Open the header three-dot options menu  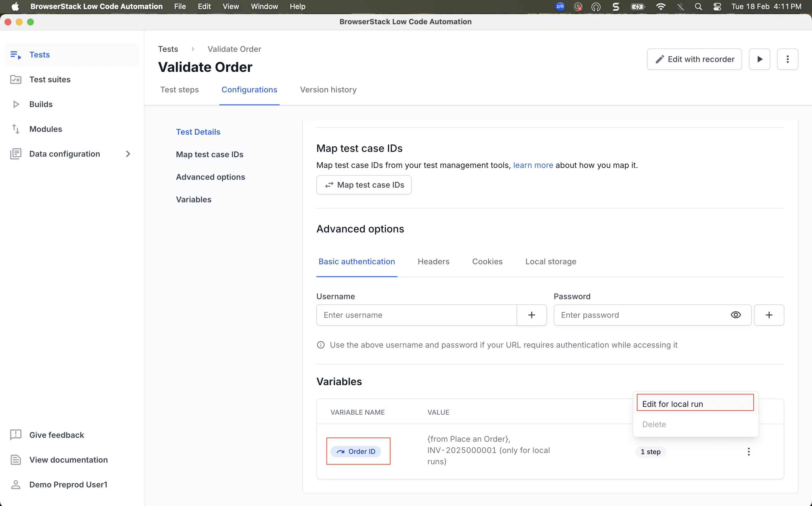(787, 59)
